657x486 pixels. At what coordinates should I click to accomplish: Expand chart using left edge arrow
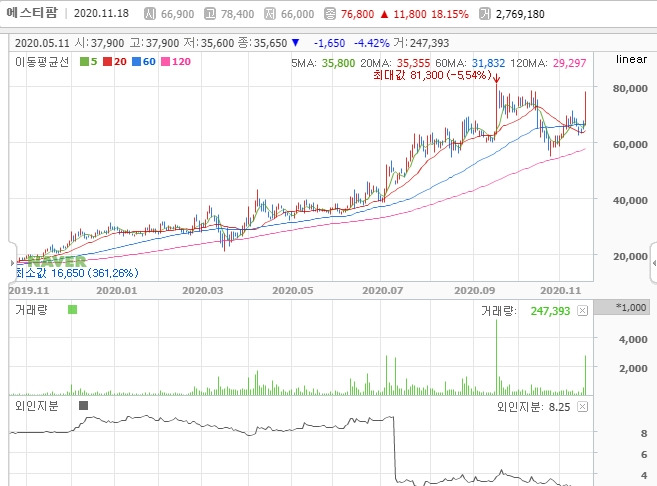pyautogui.click(x=12, y=263)
